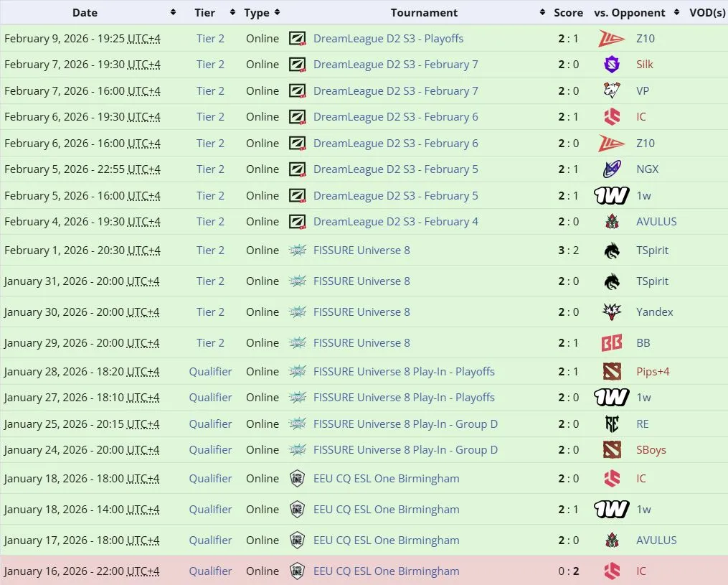The height and width of the screenshot is (585, 728).
Task: Click DreamLeague icon in the Playoffs row
Action: [297, 39]
